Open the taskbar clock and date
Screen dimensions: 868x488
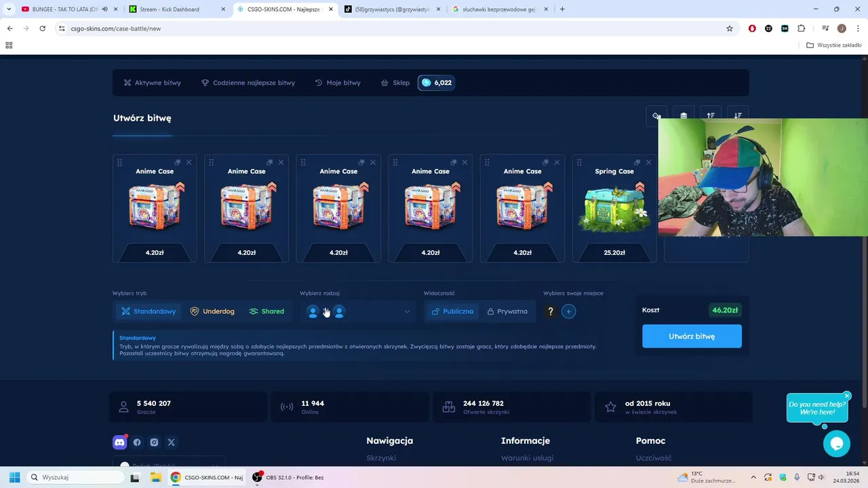coord(845,477)
